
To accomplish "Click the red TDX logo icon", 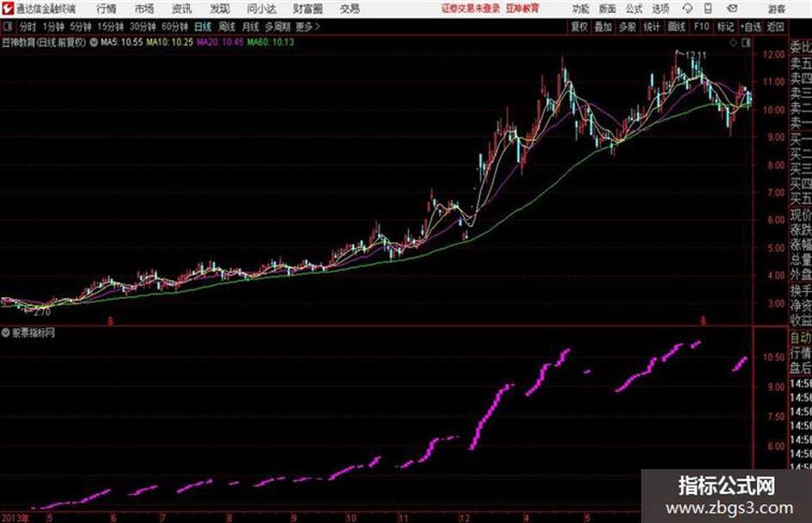I will [7, 9].
